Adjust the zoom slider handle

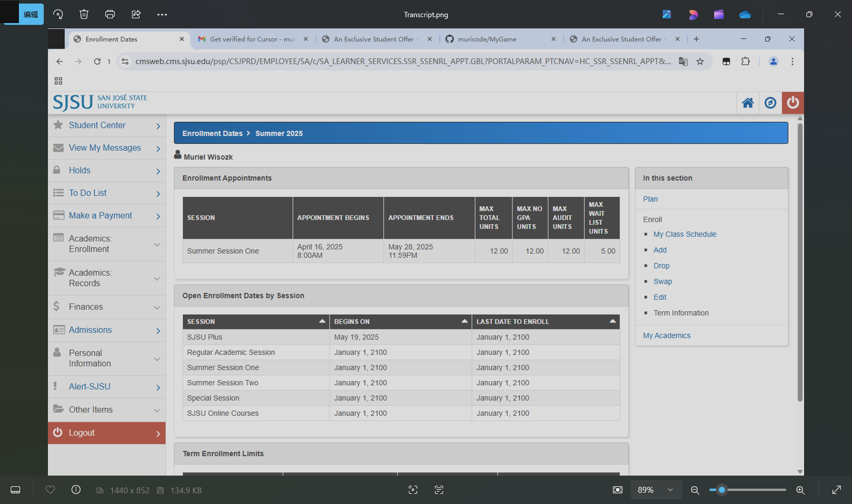tap(722, 490)
